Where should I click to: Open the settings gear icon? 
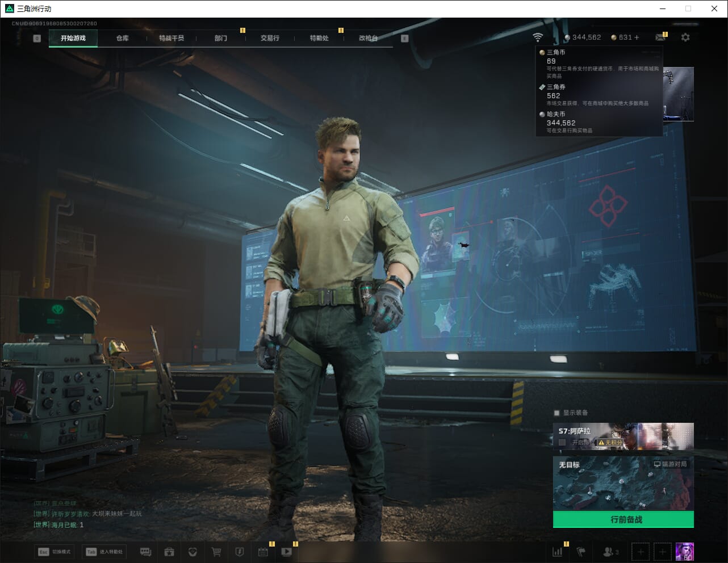[x=685, y=37]
